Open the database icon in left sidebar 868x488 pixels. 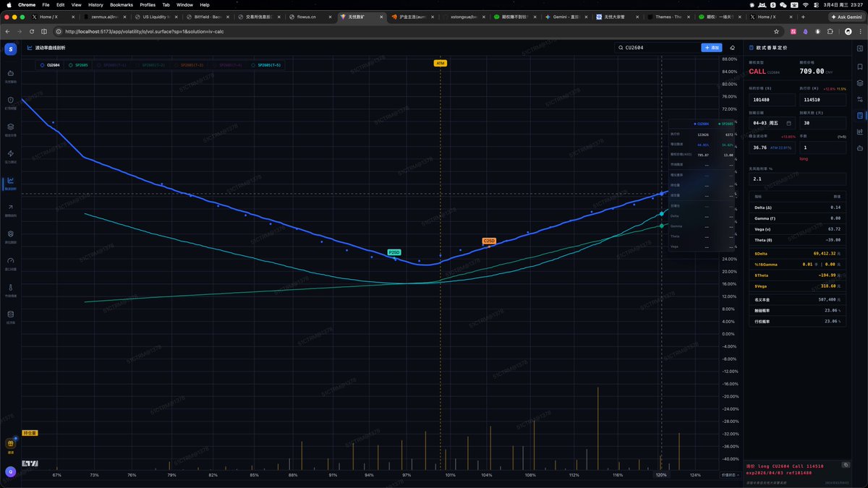[x=10, y=314]
